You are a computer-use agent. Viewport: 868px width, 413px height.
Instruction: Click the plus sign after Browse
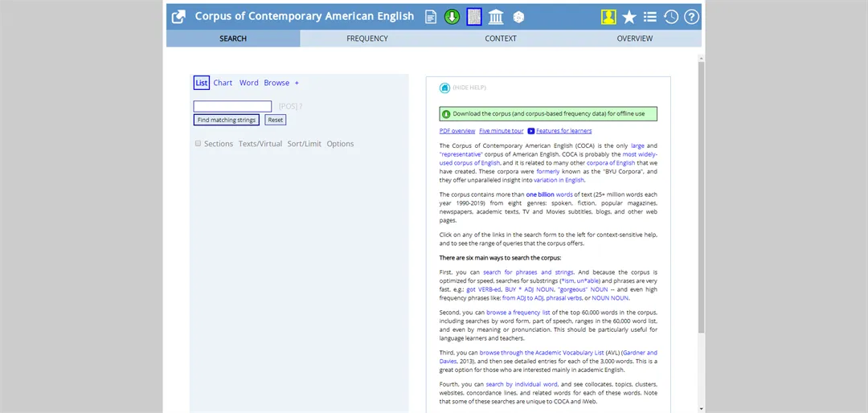pos(297,83)
